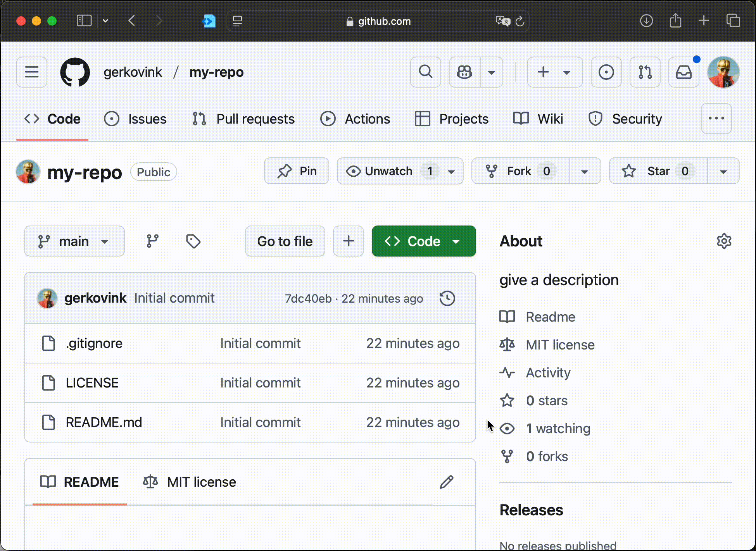The height and width of the screenshot is (551, 756).
Task: Open the latest Initial commit message link
Action: [174, 298]
